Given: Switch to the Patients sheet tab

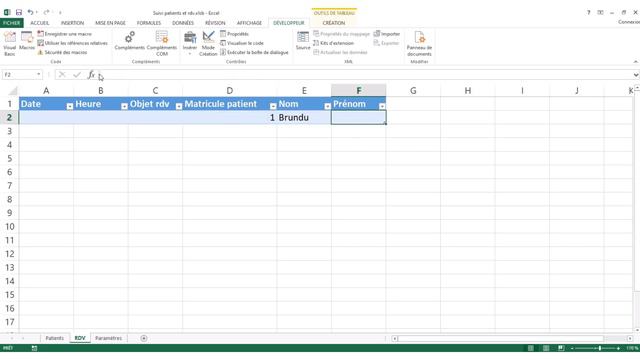Looking at the screenshot, I should pos(54,338).
